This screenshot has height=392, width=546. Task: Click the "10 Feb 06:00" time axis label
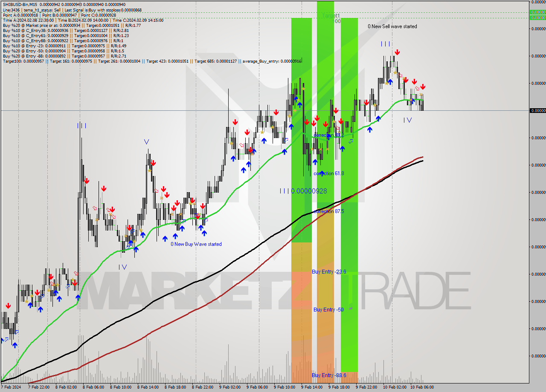[422, 387]
